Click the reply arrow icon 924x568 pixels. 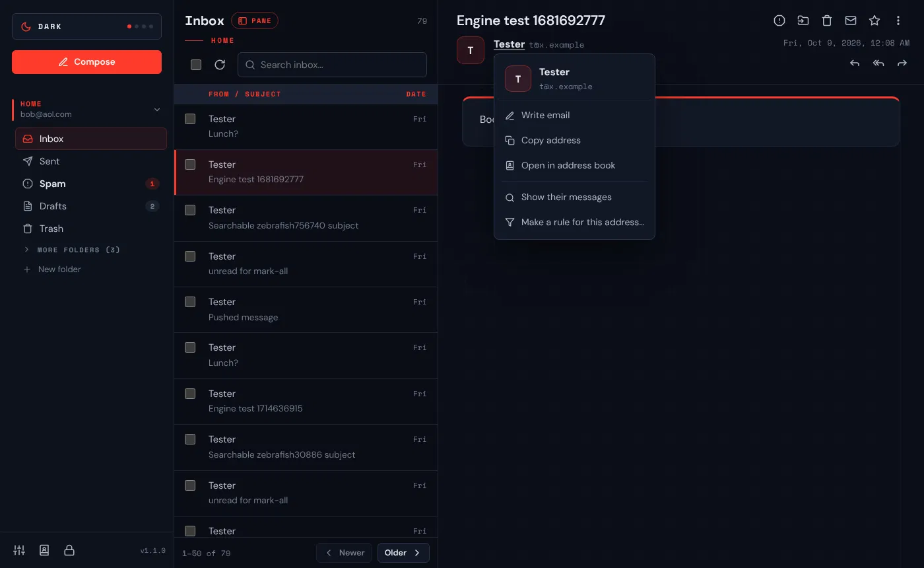click(855, 63)
